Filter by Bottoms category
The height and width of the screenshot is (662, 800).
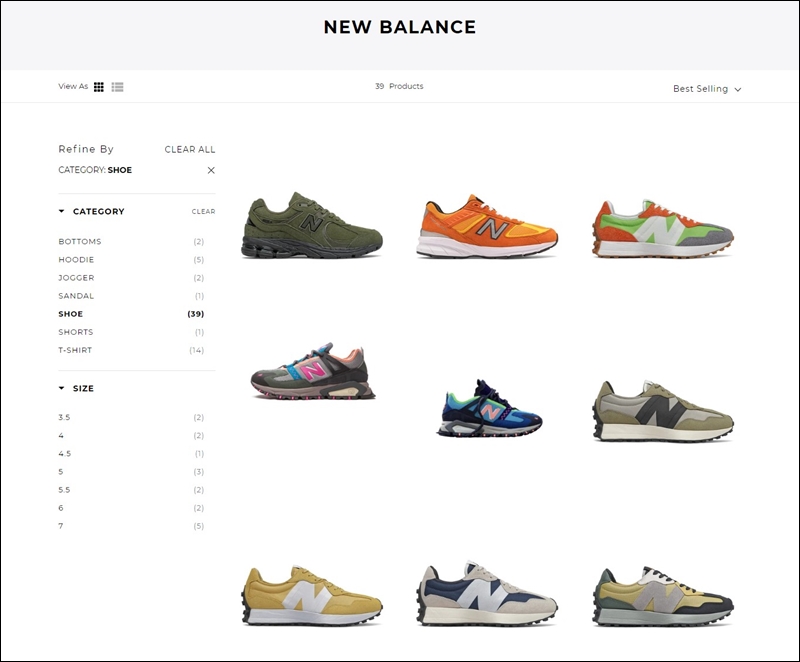80,241
